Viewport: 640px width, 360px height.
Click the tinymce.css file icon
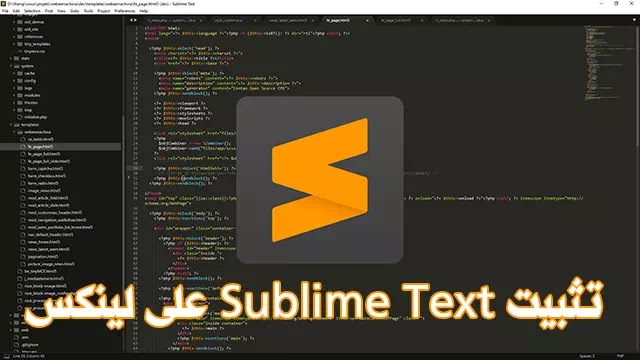click(x=20, y=51)
